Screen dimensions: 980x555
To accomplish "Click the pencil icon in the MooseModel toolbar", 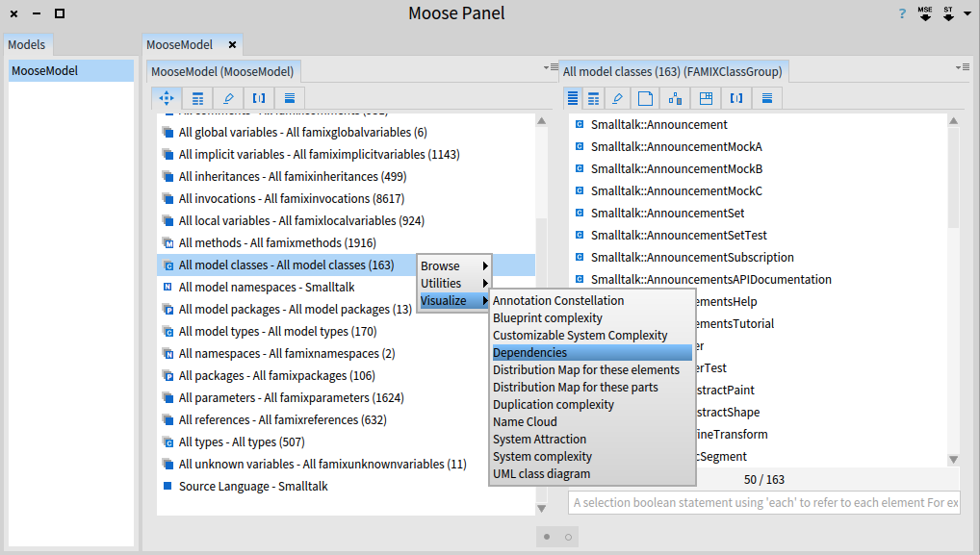I will 228,98.
